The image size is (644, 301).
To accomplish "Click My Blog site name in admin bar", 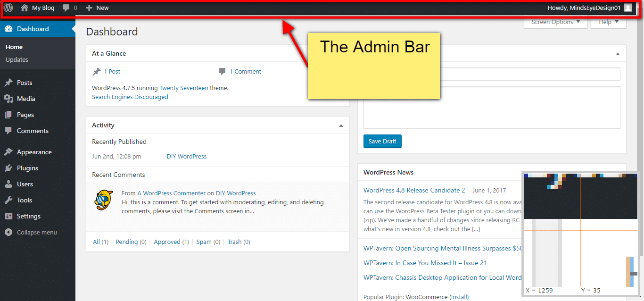I will click(43, 8).
